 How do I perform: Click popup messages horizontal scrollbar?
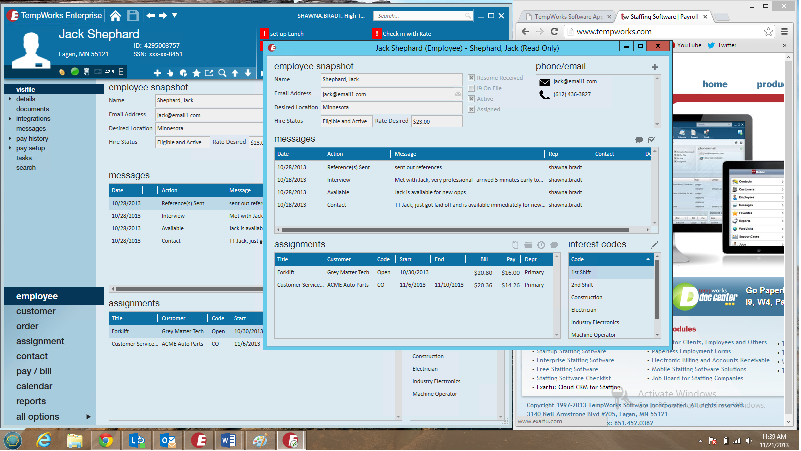click(x=455, y=230)
